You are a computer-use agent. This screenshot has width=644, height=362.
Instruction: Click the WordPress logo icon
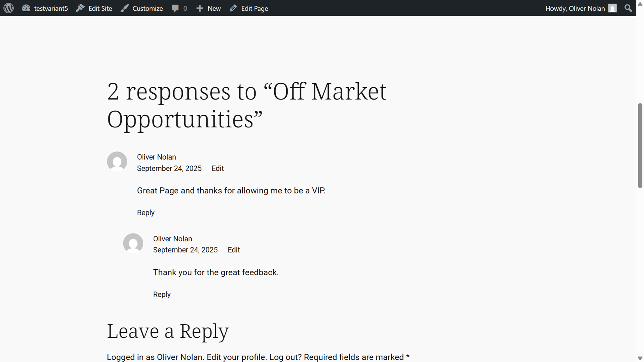point(9,8)
